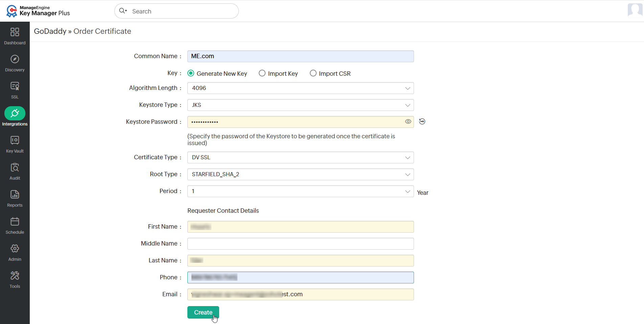Image resolution: width=644 pixels, height=324 pixels.
Task: Go to SSL certificates section
Action: pos(15,90)
